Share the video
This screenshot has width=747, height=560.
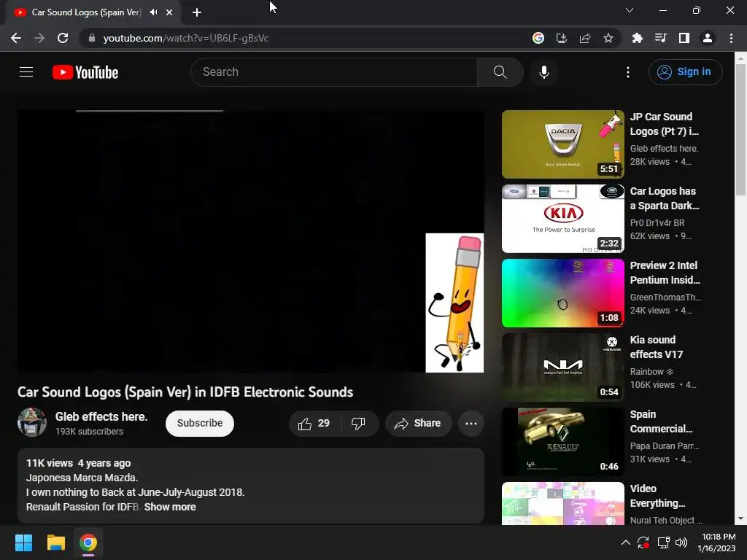(x=418, y=424)
